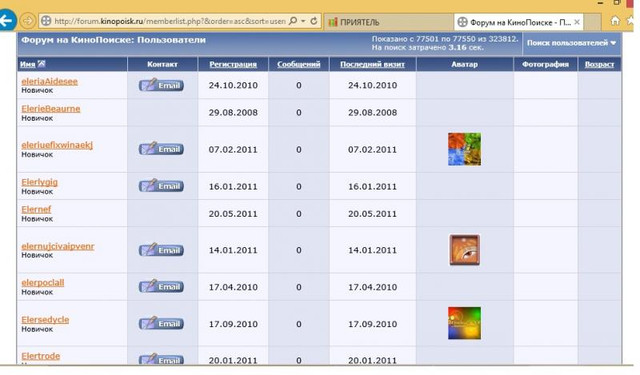The height and width of the screenshot is (375, 640).
Task: Click the eye avatar of elernujcivaipvenr
Action: pos(464,250)
